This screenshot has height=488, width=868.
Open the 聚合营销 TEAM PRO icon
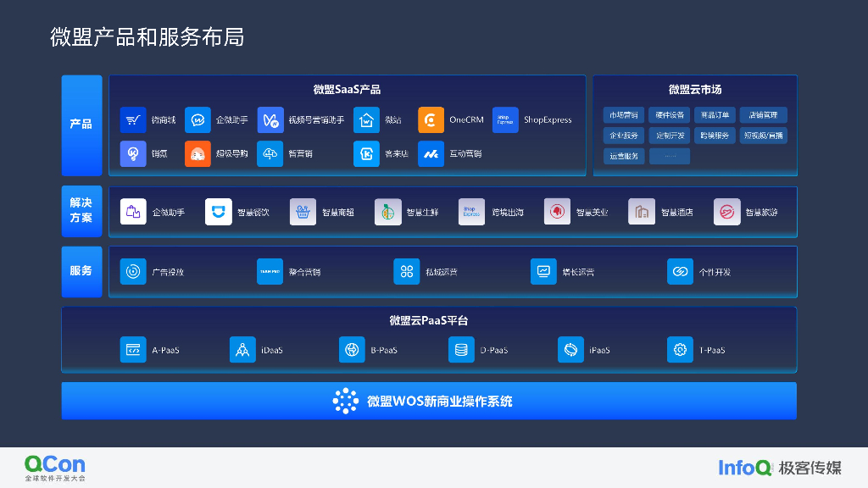[270, 272]
